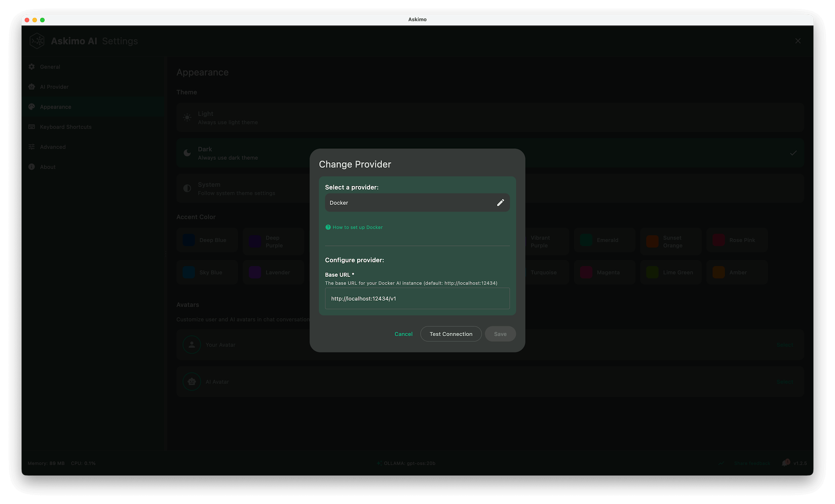The height and width of the screenshot is (504, 835).
Task: Click the Askimo AI hexagon logo
Action: pos(37,41)
